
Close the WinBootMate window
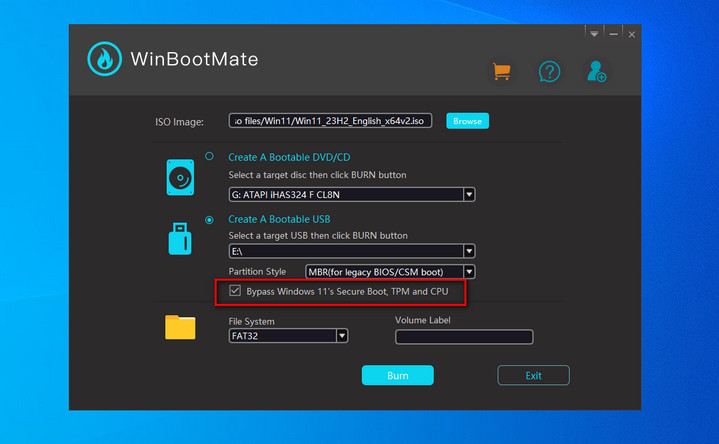632,34
